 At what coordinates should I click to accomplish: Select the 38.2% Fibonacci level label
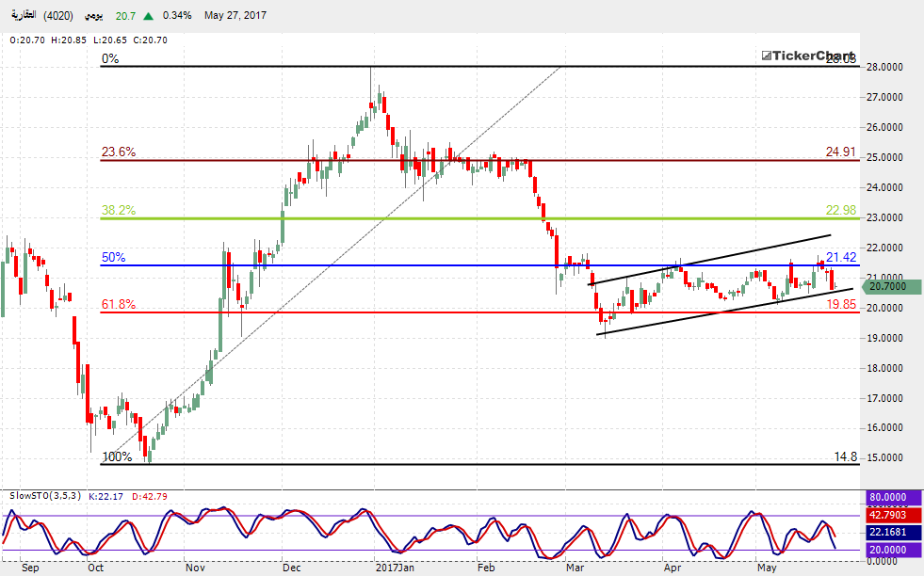coord(119,211)
